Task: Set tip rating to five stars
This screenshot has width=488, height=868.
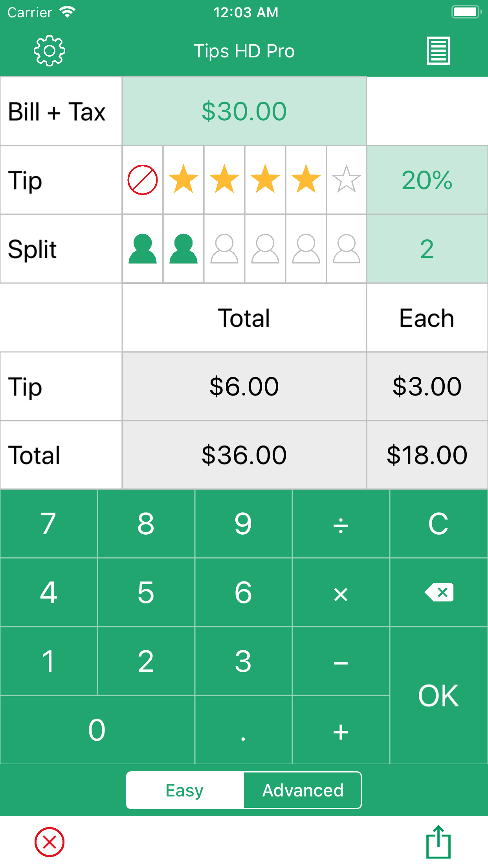Action: point(346,180)
